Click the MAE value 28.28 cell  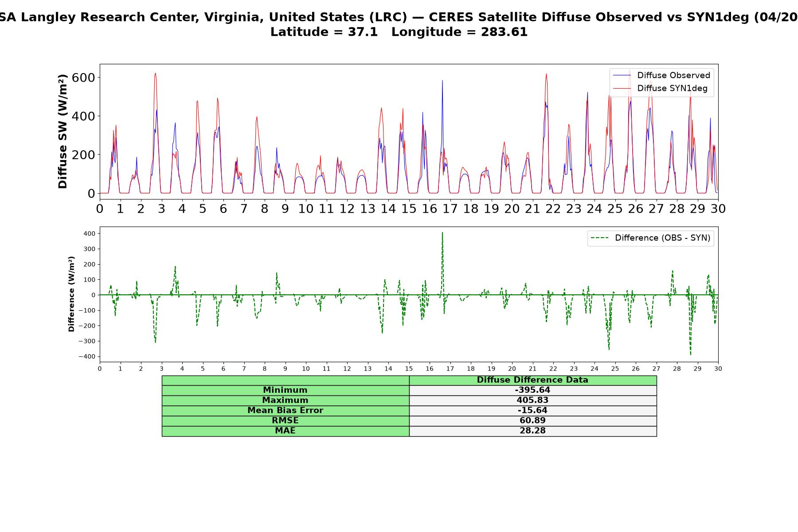pos(532,431)
